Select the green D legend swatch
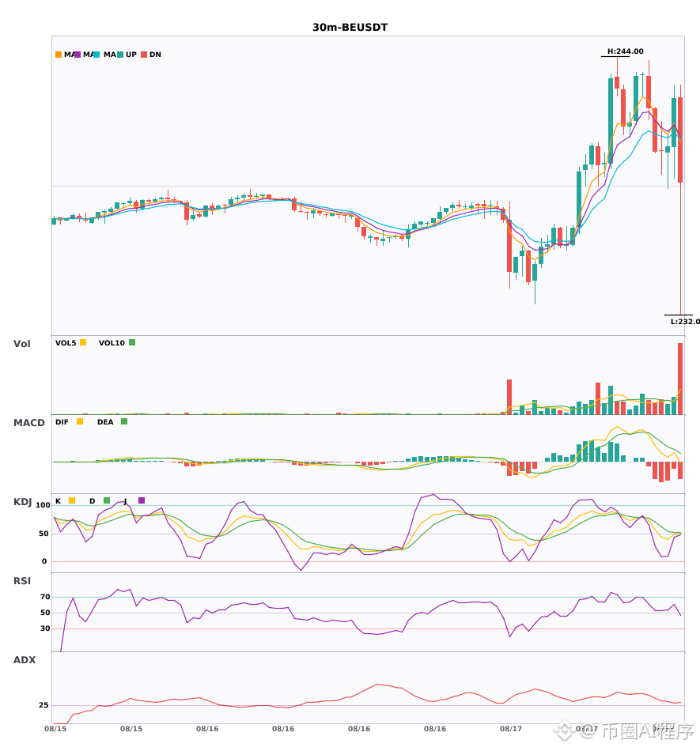The width and height of the screenshot is (700, 751). coord(107,500)
